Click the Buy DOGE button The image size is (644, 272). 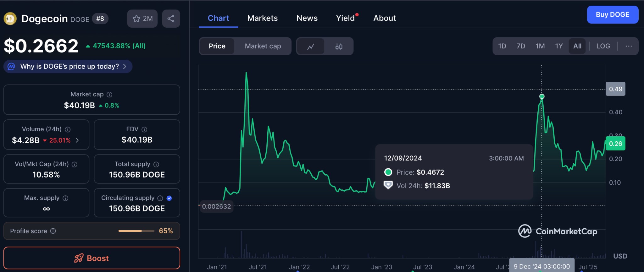[612, 15]
